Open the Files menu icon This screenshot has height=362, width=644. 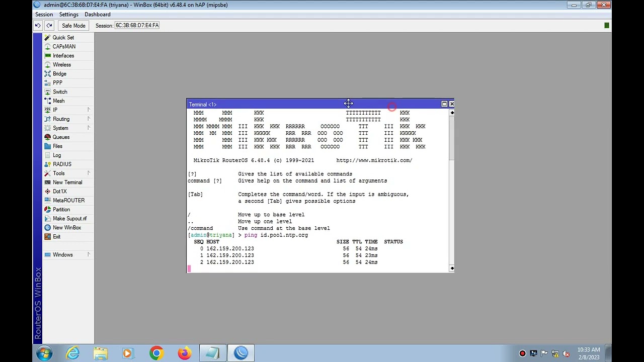[x=47, y=146]
